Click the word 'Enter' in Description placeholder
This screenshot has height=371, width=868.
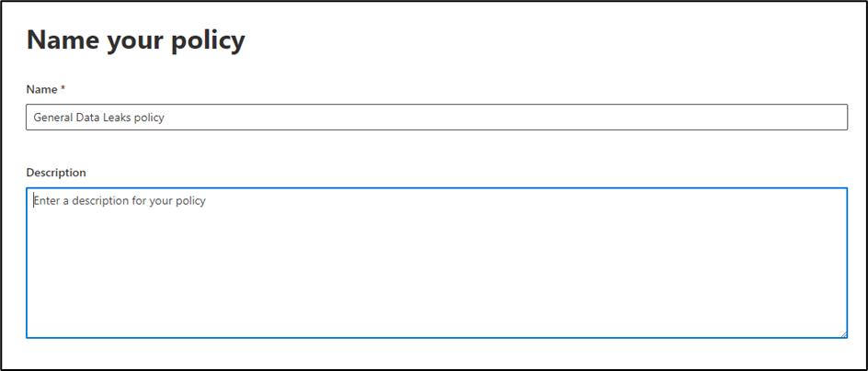[x=47, y=200]
